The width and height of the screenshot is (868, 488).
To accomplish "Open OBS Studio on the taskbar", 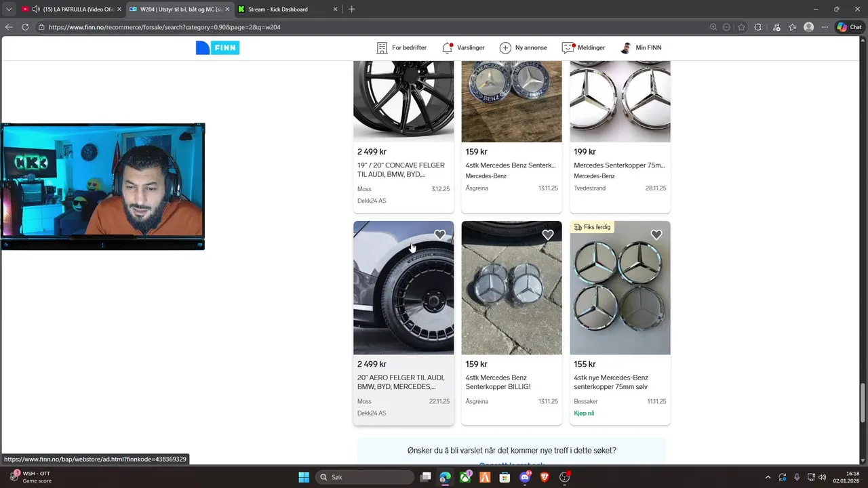I will click(564, 477).
